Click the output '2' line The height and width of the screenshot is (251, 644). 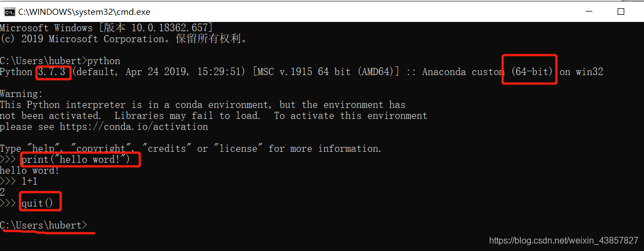3,192
